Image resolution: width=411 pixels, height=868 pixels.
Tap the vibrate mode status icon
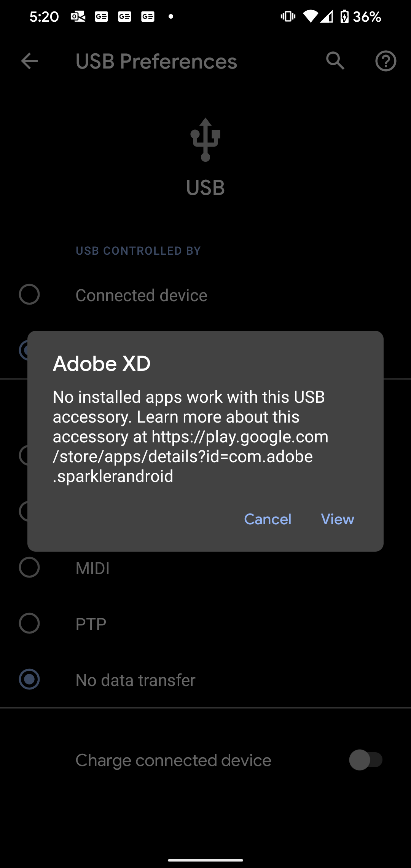(x=288, y=16)
